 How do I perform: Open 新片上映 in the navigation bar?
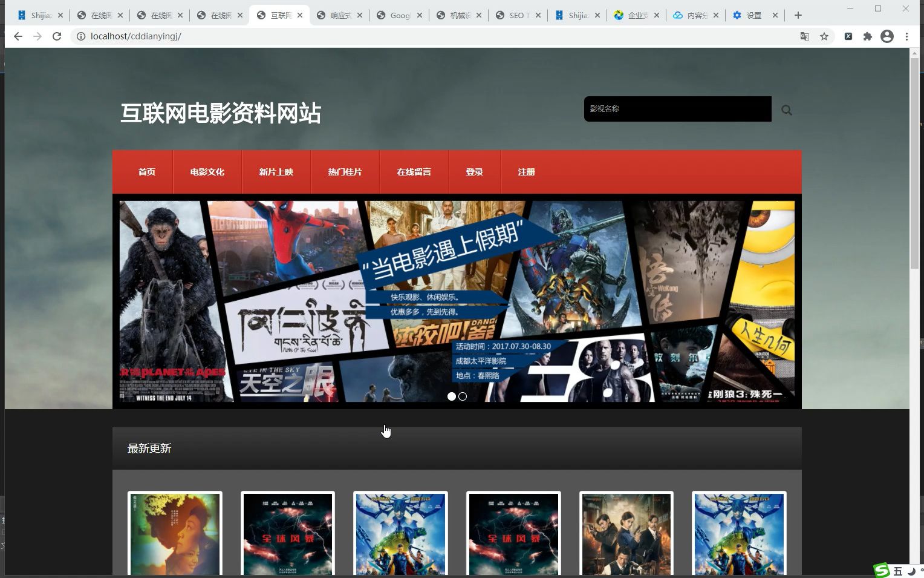pyautogui.click(x=276, y=172)
